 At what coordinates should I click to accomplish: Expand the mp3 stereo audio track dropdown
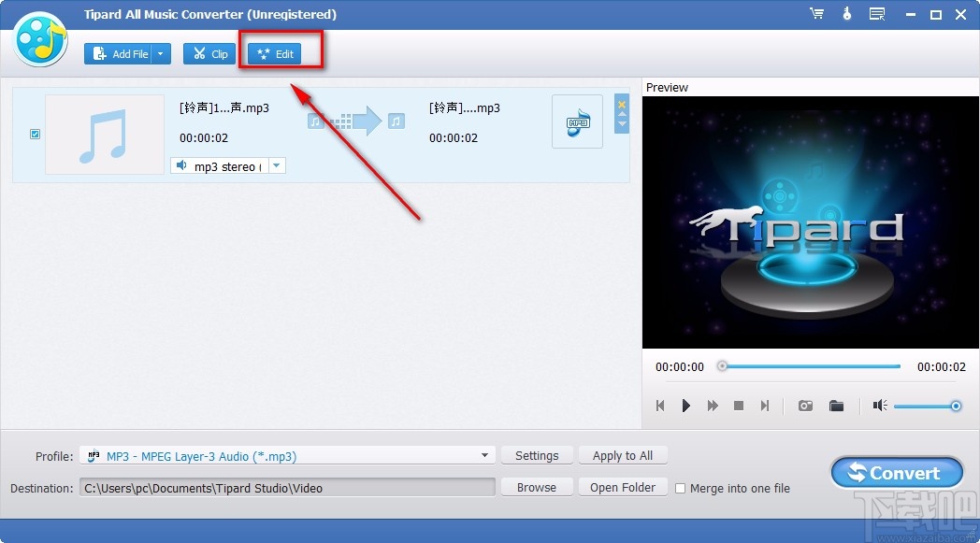tap(276, 165)
